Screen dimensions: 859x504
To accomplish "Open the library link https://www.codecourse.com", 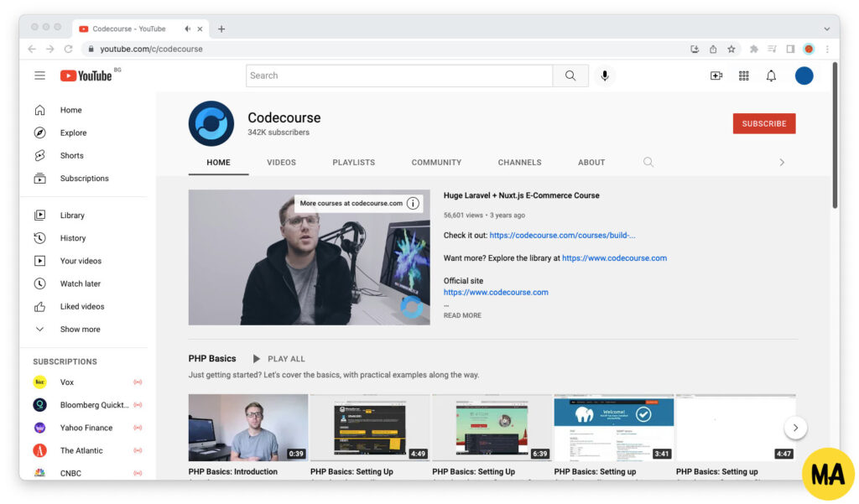I will (x=615, y=258).
